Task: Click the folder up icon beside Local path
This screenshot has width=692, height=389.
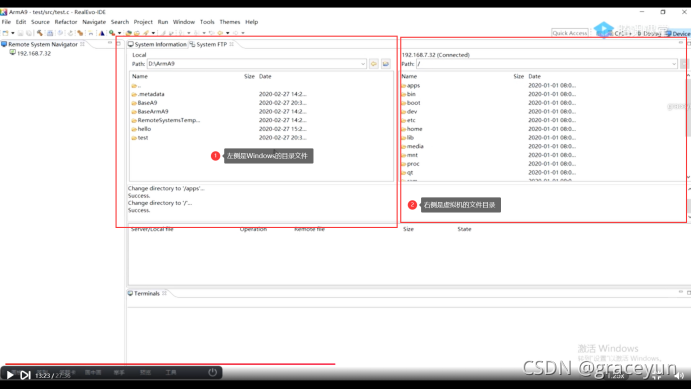Action: (374, 64)
